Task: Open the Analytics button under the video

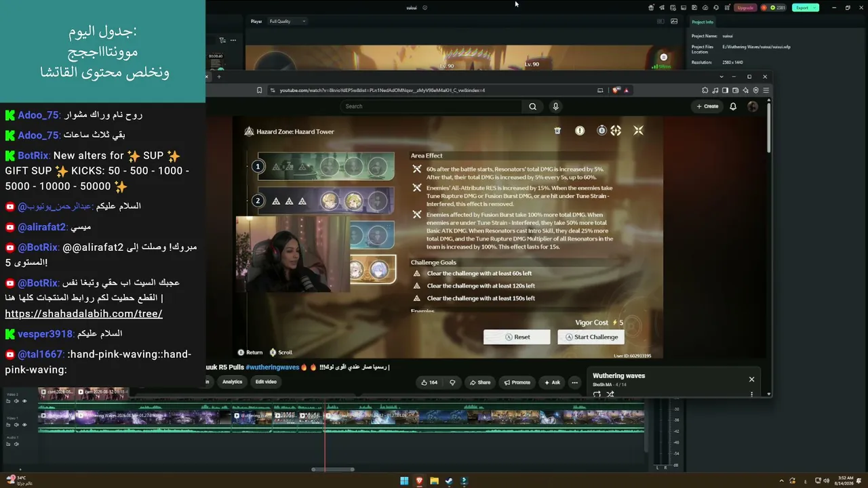Action: click(x=232, y=382)
